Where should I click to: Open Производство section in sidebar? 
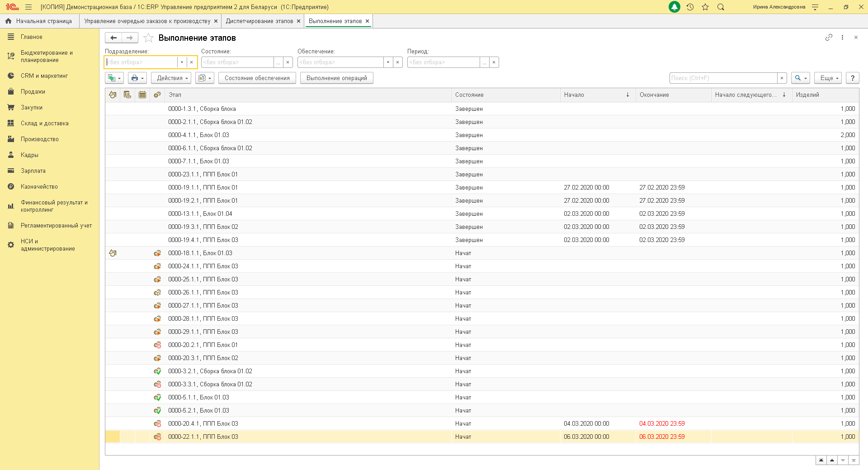click(39, 139)
